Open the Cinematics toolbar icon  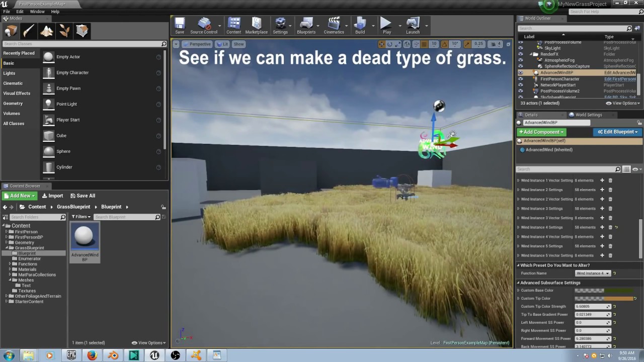tap(334, 26)
